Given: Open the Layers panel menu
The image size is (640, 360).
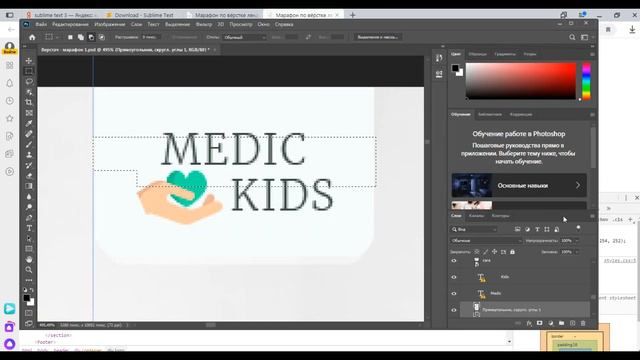Looking at the screenshot, I should click(592, 216).
